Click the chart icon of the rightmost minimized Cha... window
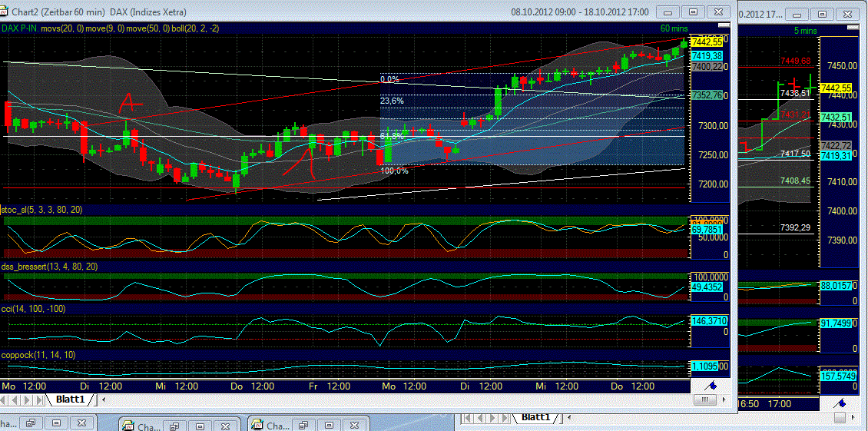This screenshot has height=431, width=868. (257, 424)
